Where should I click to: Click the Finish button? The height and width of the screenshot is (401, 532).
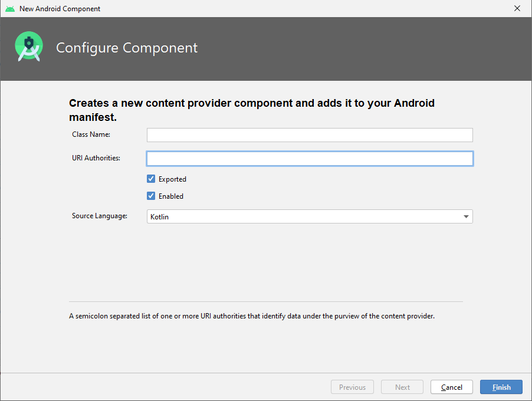[501, 387]
